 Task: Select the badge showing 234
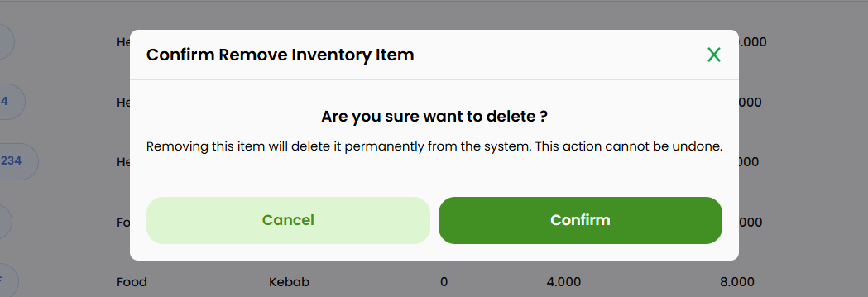click(x=9, y=161)
